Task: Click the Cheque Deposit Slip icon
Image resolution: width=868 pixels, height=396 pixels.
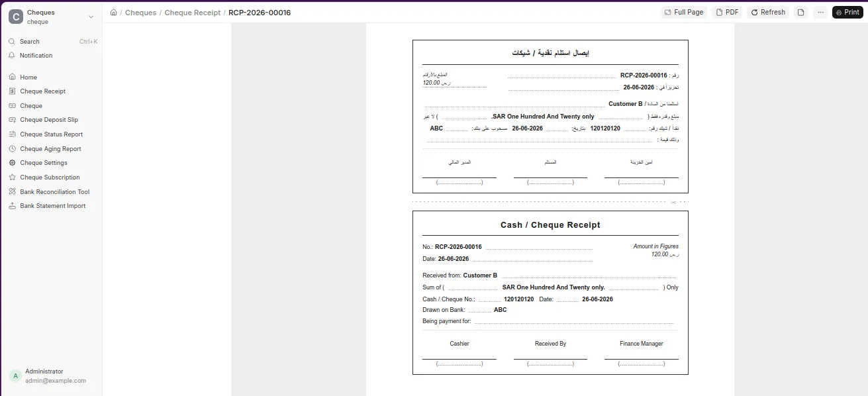Action: click(x=13, y=120)
